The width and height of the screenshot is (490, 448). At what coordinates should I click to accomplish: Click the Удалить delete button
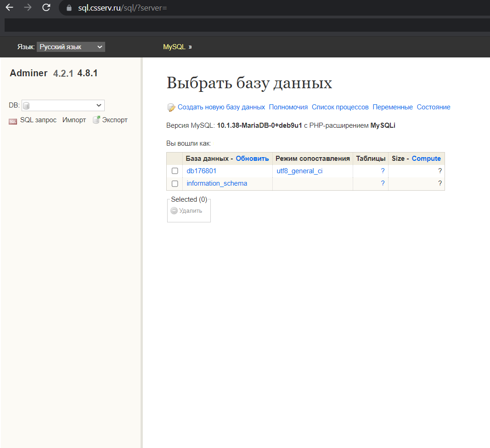click(186, 211)
